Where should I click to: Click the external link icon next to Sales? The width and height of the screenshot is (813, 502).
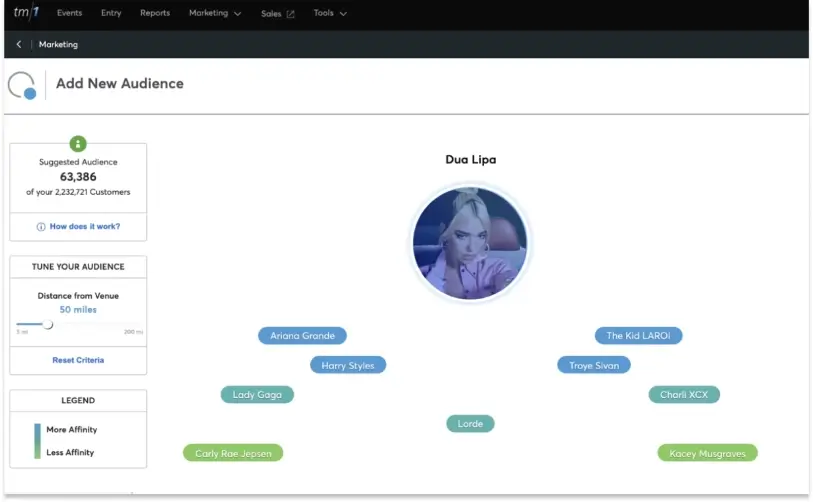[x=290, y=14]
